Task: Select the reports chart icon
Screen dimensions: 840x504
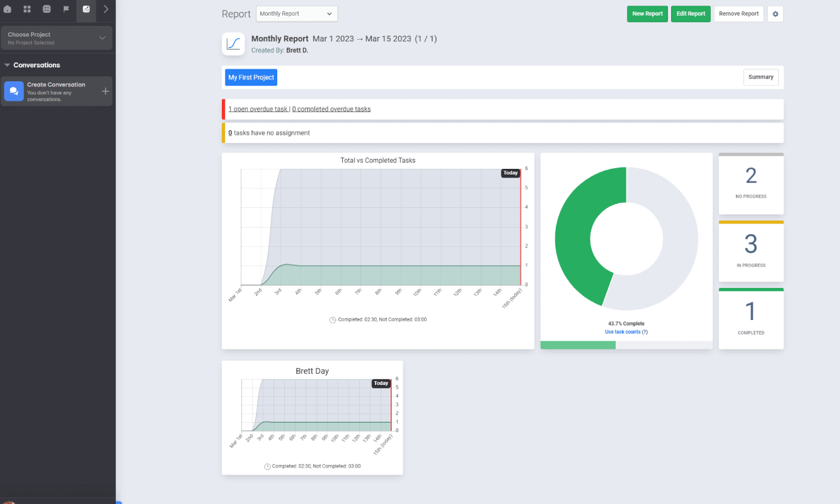Action: tap(86, 9)
